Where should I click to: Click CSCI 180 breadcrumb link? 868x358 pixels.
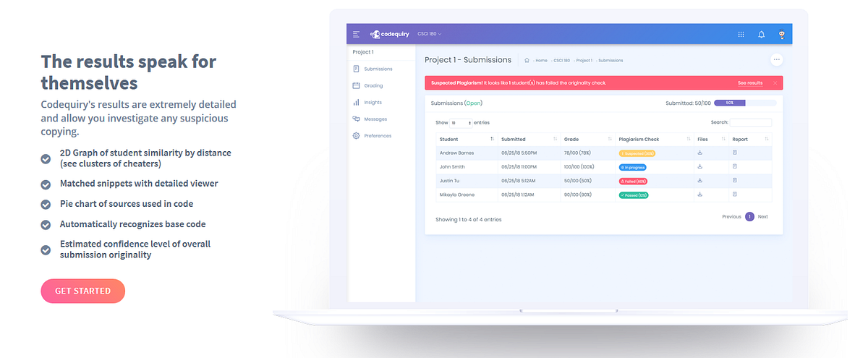(x=563, y=60)
